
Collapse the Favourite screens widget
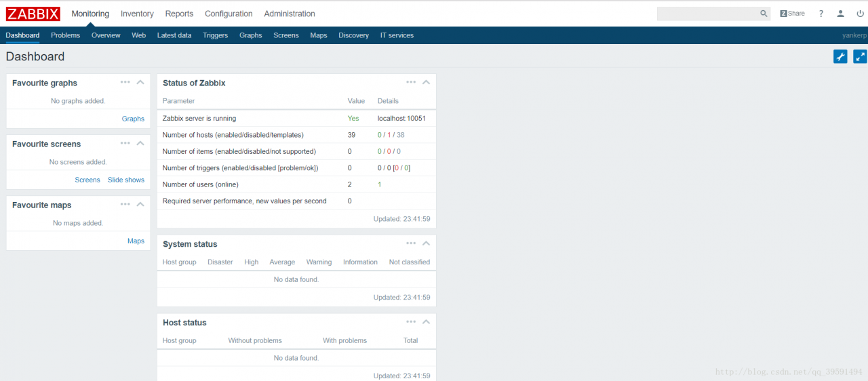point(140,143)
